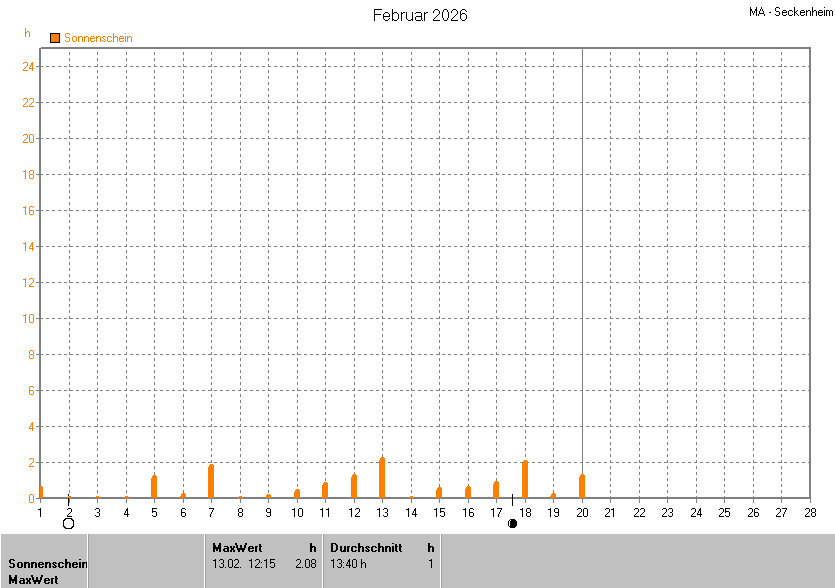
Task: Click day 28 on the x-axis
Action: pyautogui.click(x=809, y=513)
